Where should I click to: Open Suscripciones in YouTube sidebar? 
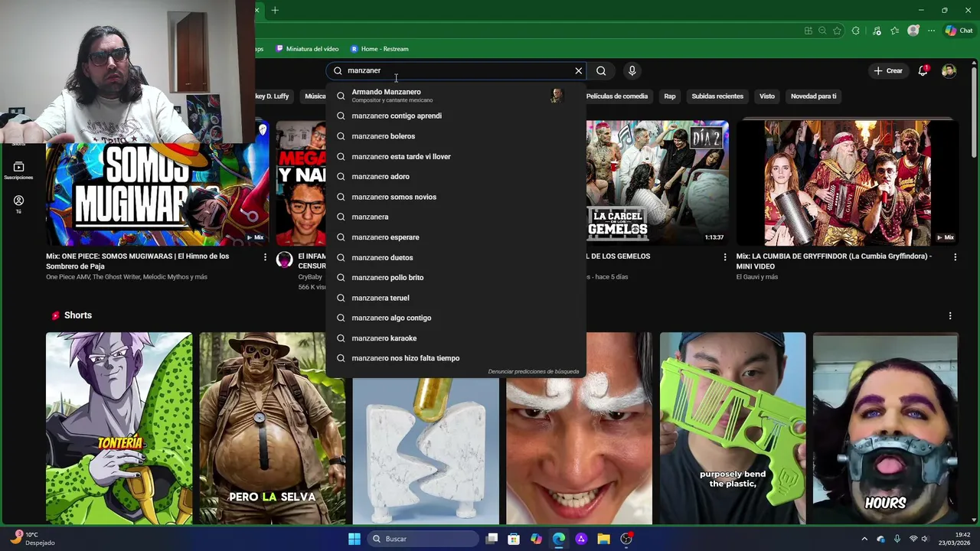point(18,170)
